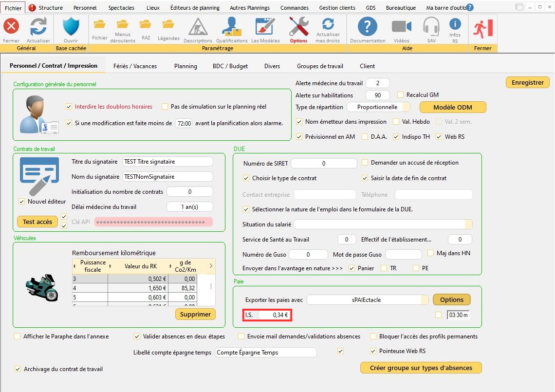Tick Demander un accusé de réception
Screen dimensions: 555x392
tap(365, 163)
